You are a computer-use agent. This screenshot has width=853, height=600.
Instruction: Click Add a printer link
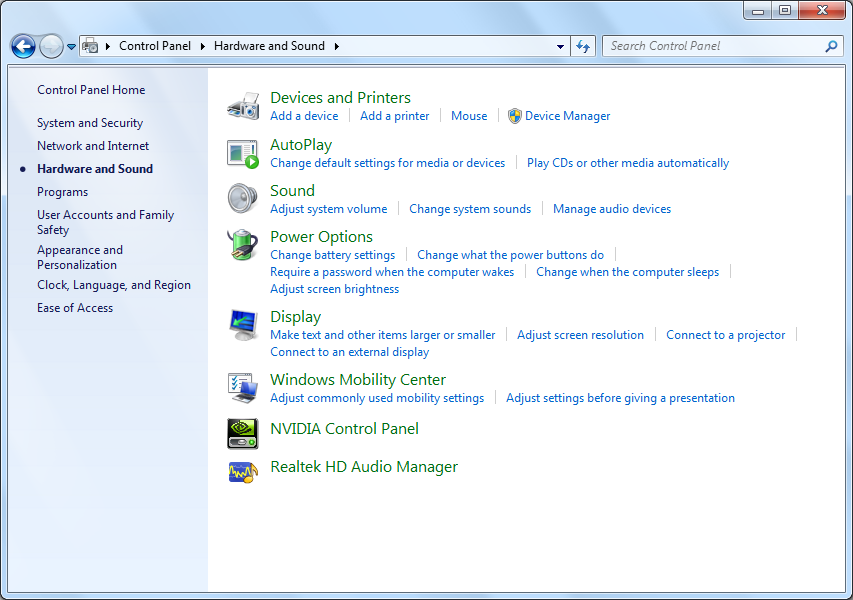pyautogui.click(x=394, y=116)
